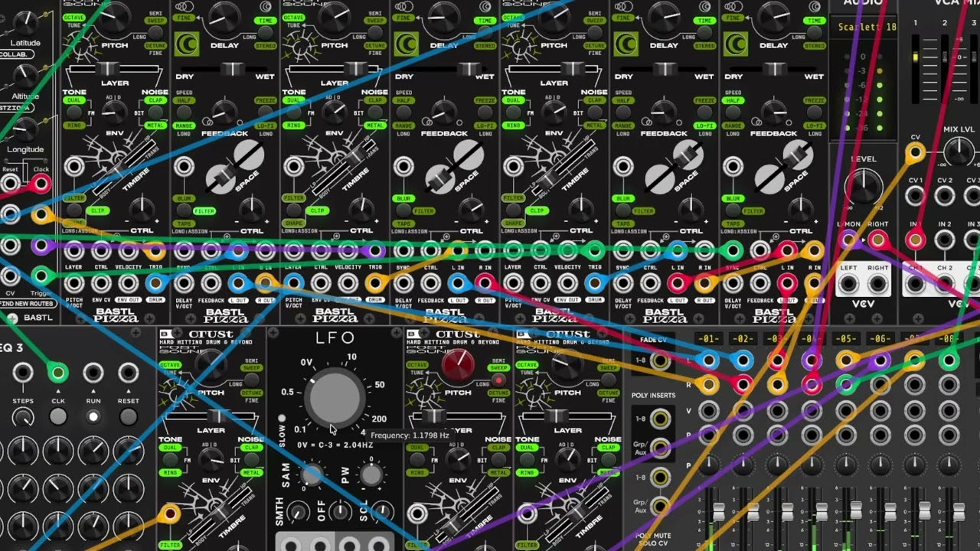Viewport: 980px width, 551px height.
Task: Click the mixer -01- left input jack
Action: pyautogui.click(x=709, y=360)
